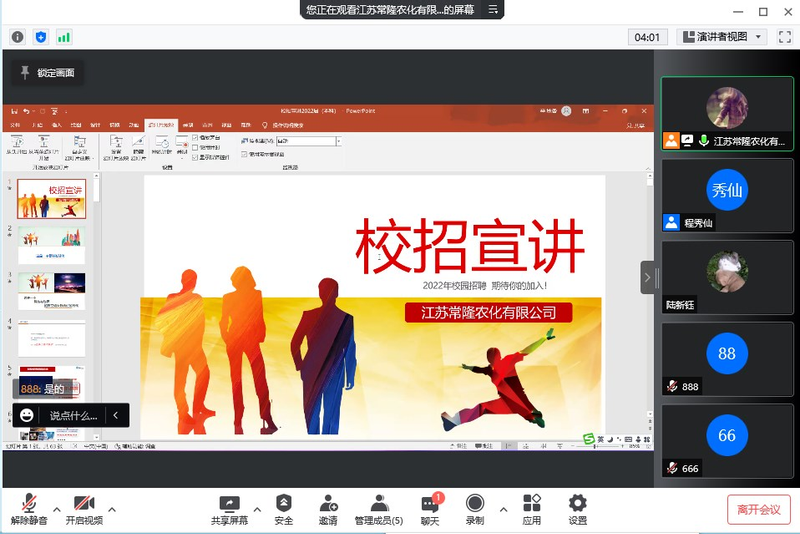Click the invite icon (邀请)
800x534 pixels.
click(x=328, y=503)
